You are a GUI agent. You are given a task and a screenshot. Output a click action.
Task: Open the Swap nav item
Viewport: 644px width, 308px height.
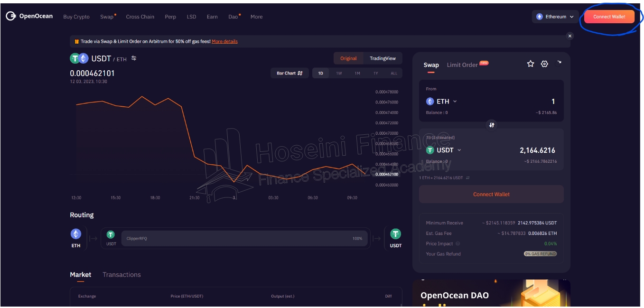click(107, 17)
